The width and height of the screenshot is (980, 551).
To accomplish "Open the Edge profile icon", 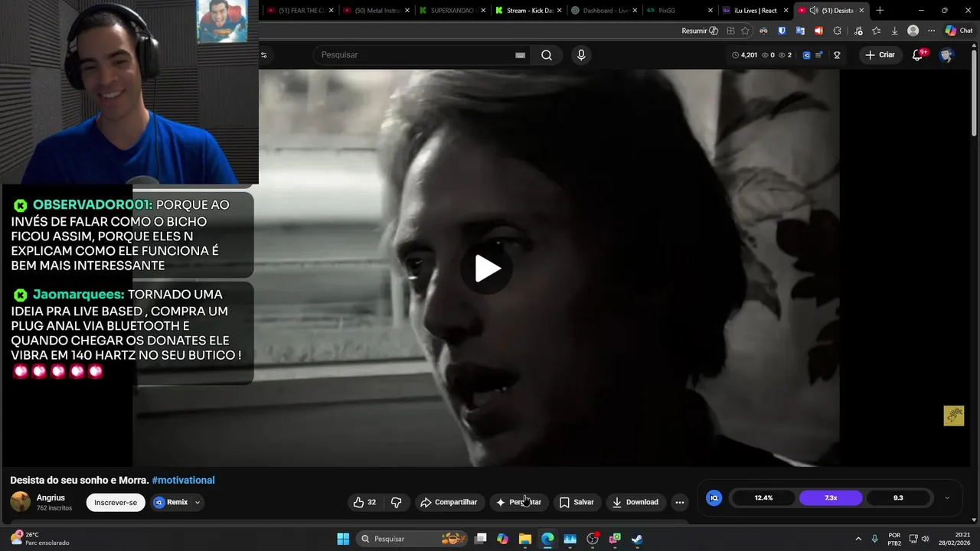I will coord(913,31).
